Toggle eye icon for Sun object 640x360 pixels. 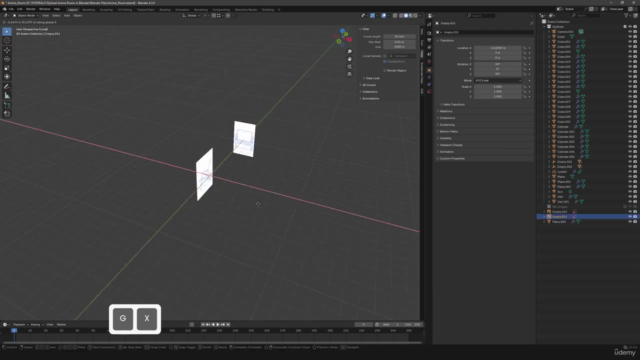pyautogui.click(x=630, y=191)
